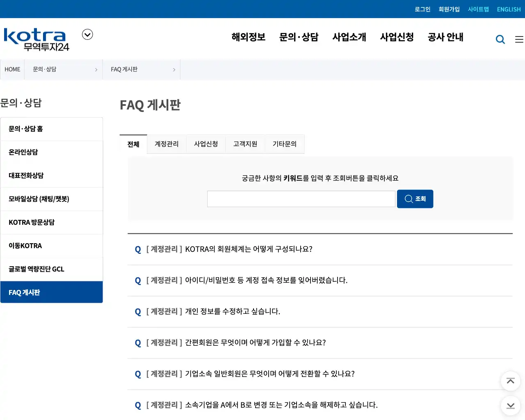Open the hamburger menu icon
The width and height of the screenshot is (525, 420).
(x=519, y=39)
